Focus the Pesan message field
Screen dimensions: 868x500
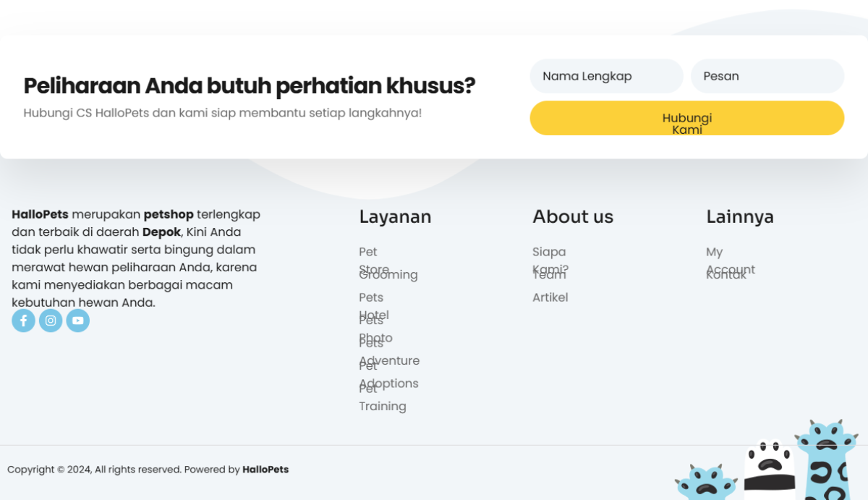pyautogui.click(x=767, y=76)
